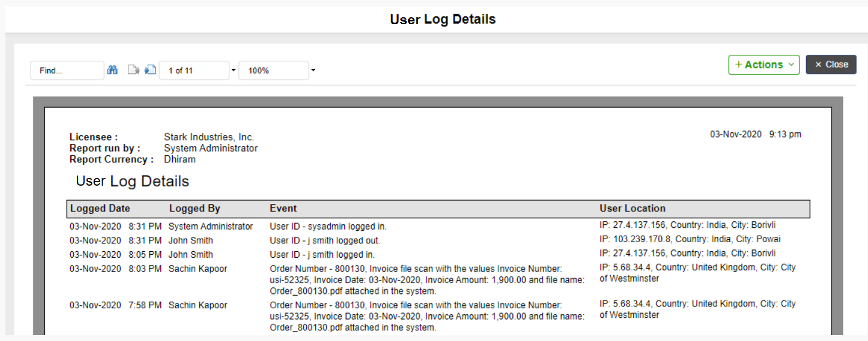Select 'User ID - j smith logged in.' event

click(322, 255)
